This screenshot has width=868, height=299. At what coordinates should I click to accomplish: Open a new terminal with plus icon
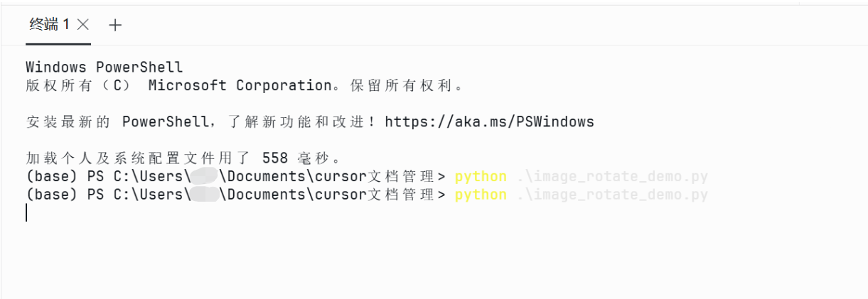[115, 25]
